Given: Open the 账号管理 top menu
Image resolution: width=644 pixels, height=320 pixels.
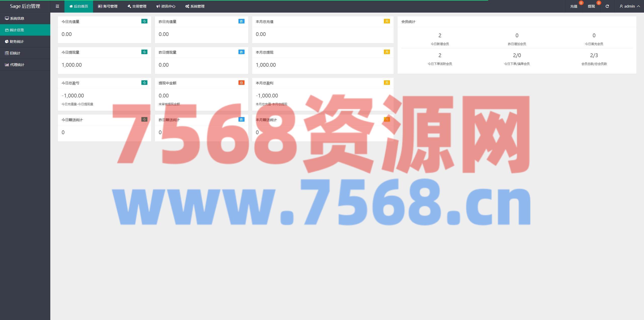Looking at the screenshot, I should coord(108,6).
